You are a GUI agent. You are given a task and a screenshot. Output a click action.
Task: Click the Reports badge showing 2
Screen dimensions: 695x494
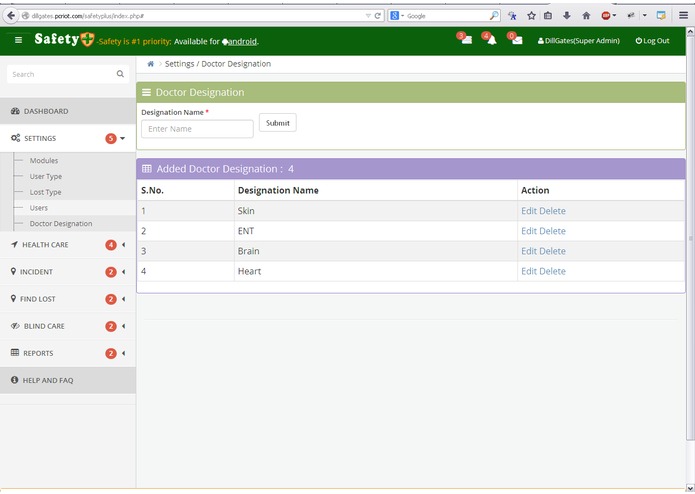coord(111,354)
